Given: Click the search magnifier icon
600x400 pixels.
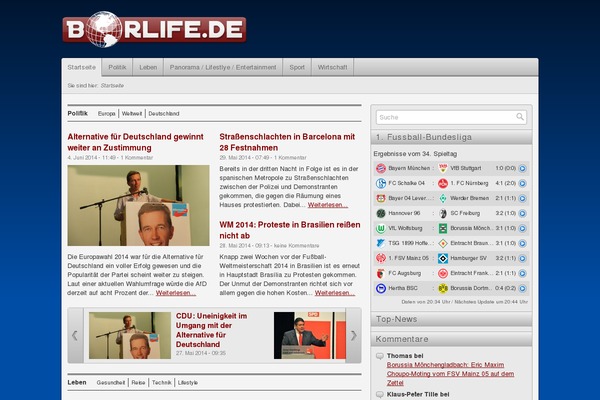Looking at the screenshot, I should pos(519,117).
